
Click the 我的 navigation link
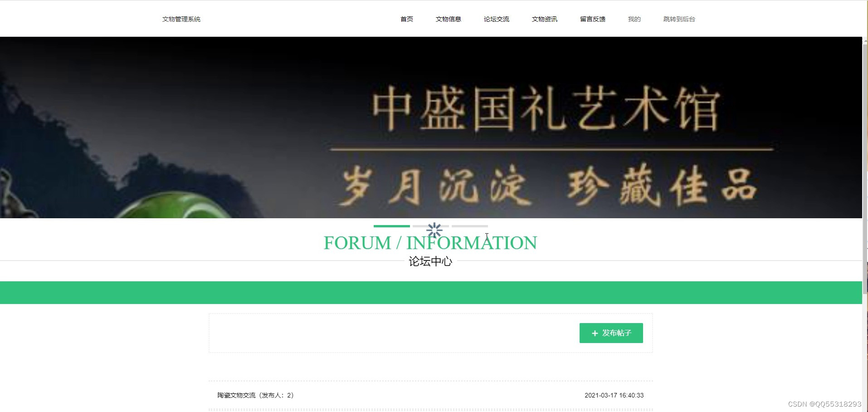click(x=634, y=19)
